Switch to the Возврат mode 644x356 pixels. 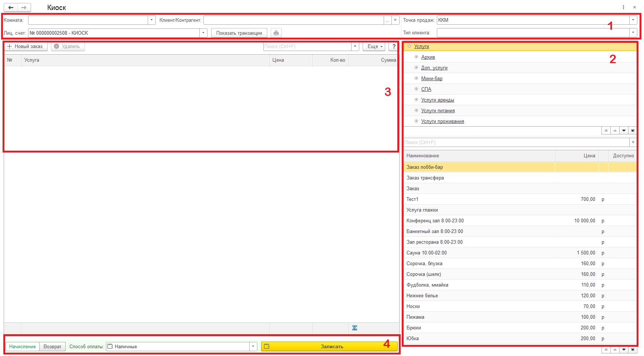[x=52, y=346]
